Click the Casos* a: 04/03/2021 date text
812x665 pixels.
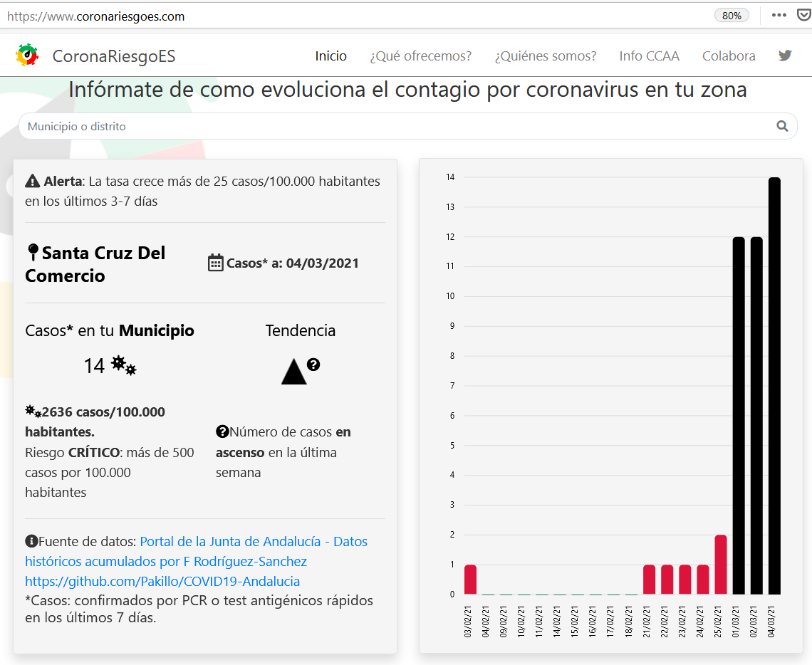tap(293, 263)
